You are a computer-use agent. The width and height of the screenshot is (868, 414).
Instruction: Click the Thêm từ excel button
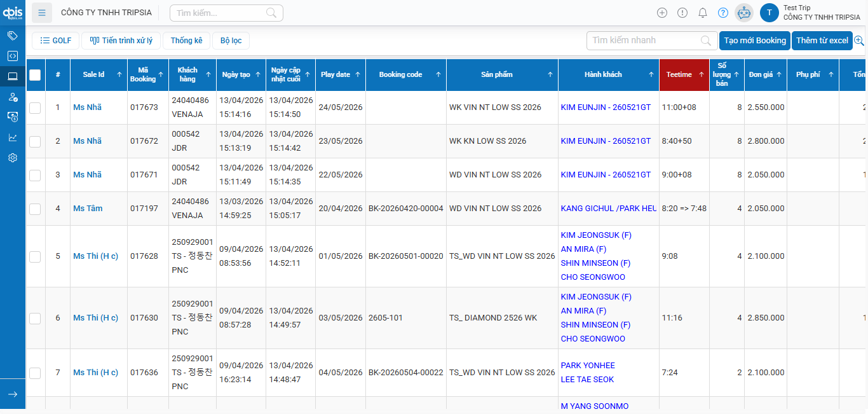(x=822, y=41)
